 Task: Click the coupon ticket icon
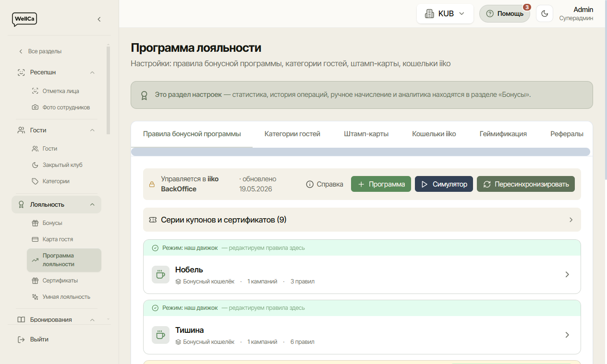coord(153,220)
